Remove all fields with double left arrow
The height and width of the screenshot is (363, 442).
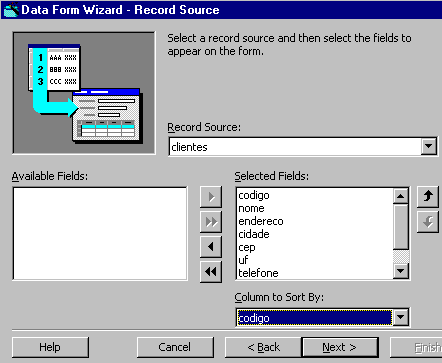(x=211, y=272)
